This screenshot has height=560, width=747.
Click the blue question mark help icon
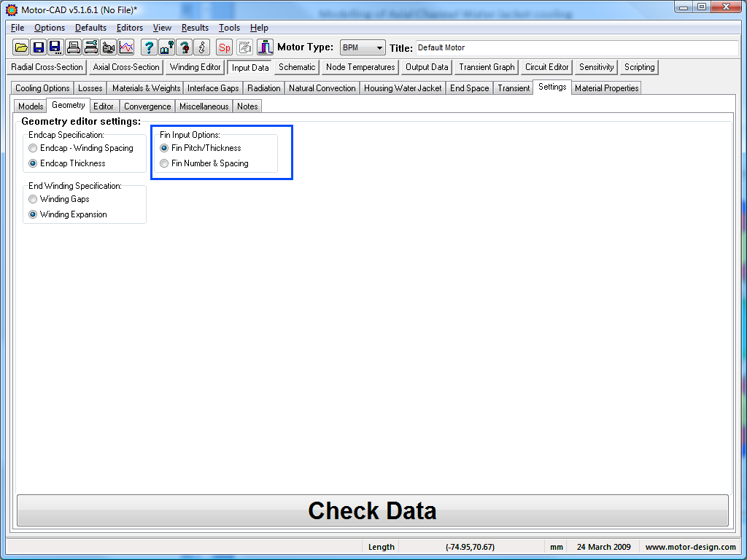(x=149, y=47)
